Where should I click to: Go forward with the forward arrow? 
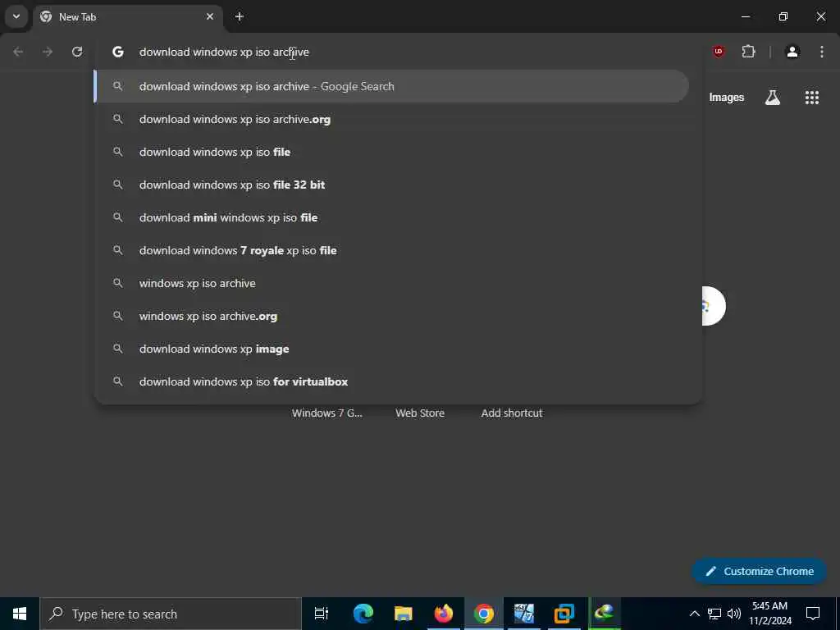point(48,52)
